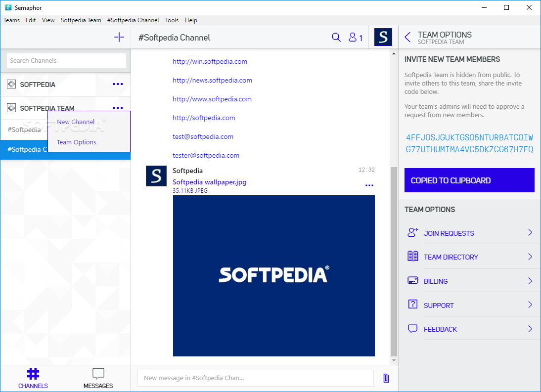Viewport: 541px width, 392px height.
Task: Click the chat scrollbar up arrow
Action: tap(394, 53)
